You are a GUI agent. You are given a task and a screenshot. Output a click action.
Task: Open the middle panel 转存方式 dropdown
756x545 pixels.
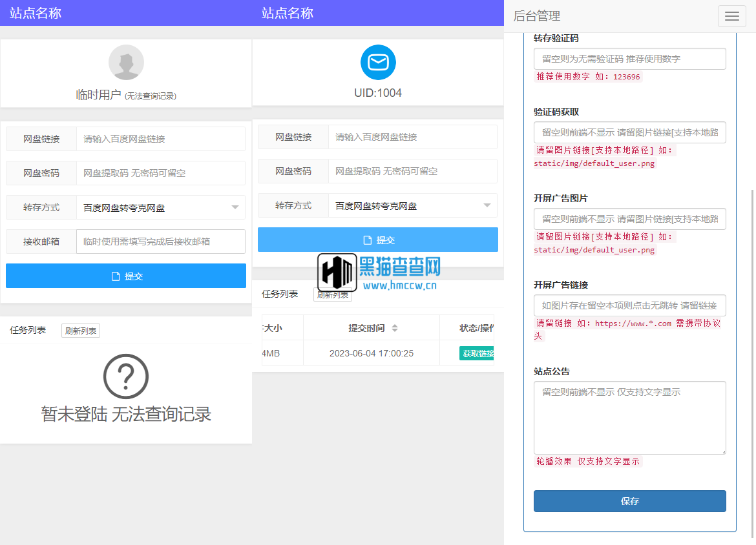pos(412,205)
